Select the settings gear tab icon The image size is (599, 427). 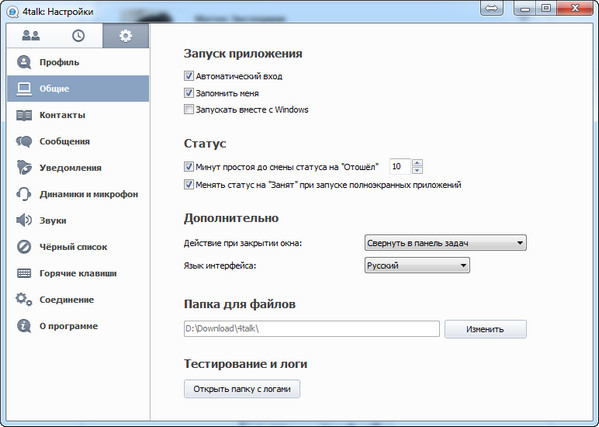click(126, 36)
